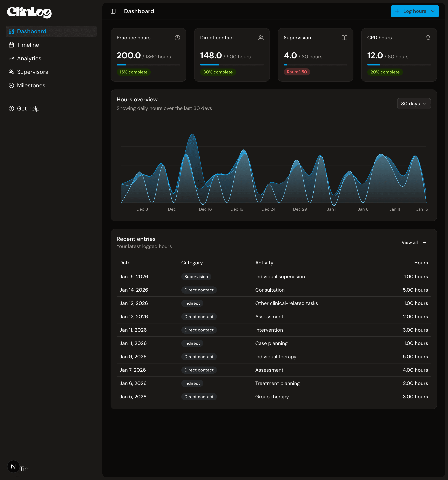Go to the Analytics section

pos(29,58)
